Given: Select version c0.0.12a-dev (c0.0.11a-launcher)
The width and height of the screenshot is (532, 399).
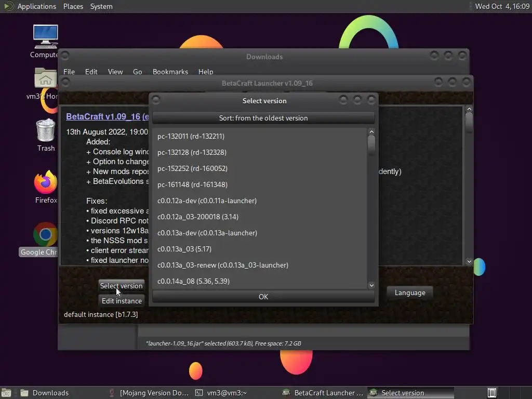Looking at the screenshot, I should (260, 201).
